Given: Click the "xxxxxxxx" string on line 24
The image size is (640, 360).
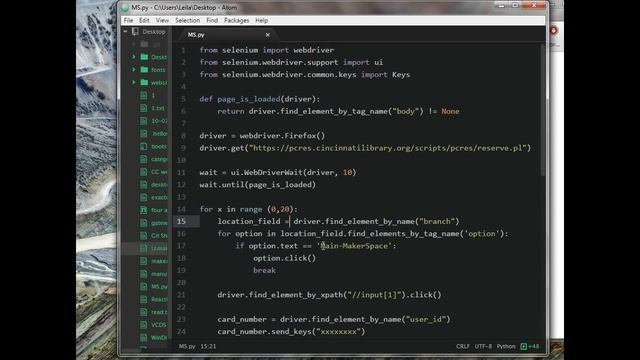Looking at the screenshot, I should pyautogui.click(x=338, y=331).
